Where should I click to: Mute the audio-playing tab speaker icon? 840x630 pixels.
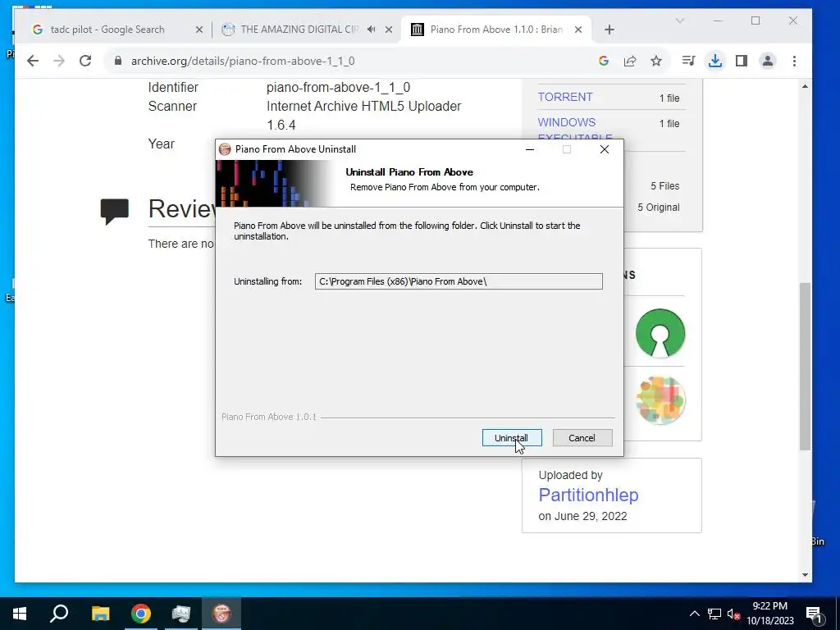372,30
